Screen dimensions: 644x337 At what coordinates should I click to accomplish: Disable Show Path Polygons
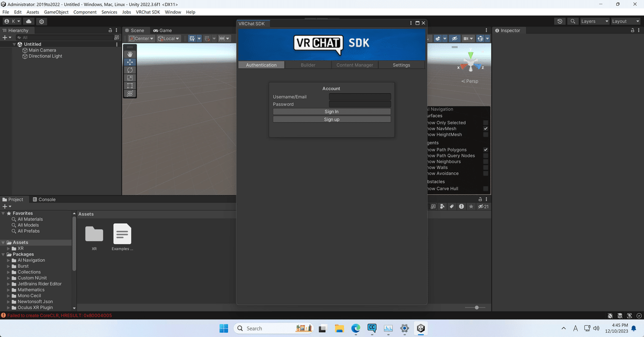tap(486, 150)
